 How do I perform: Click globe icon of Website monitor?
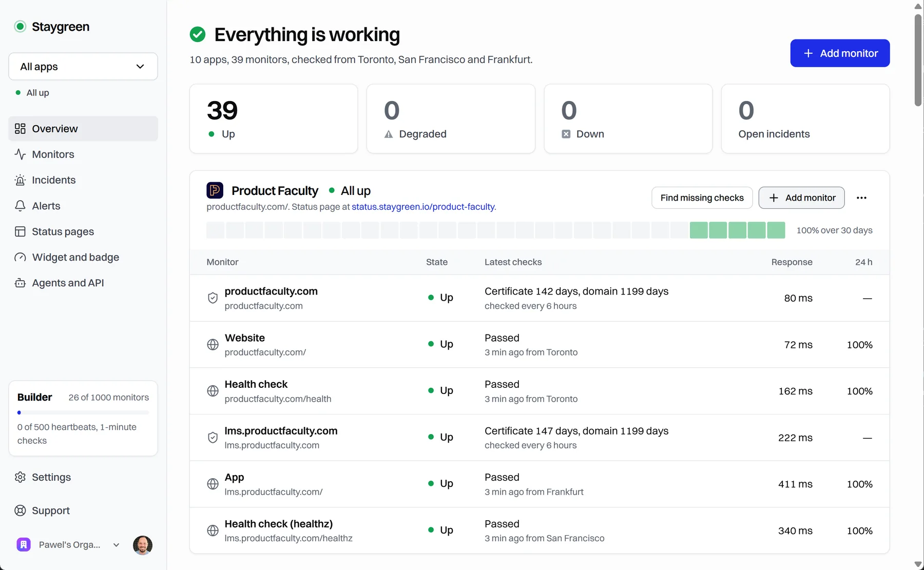pyautogui.click(x=213, y=345)
